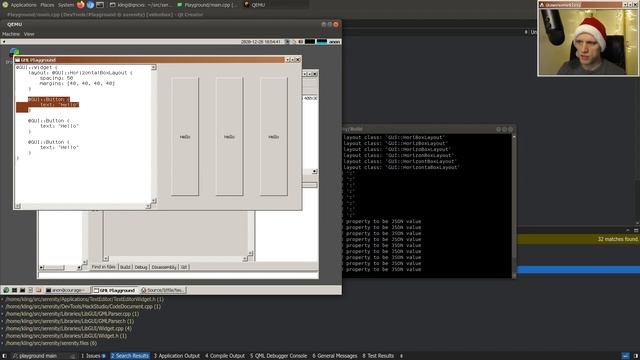The image size is (640, 360).
Task: Click the terminal window vertical scrollbar
Action: (514, 206)
